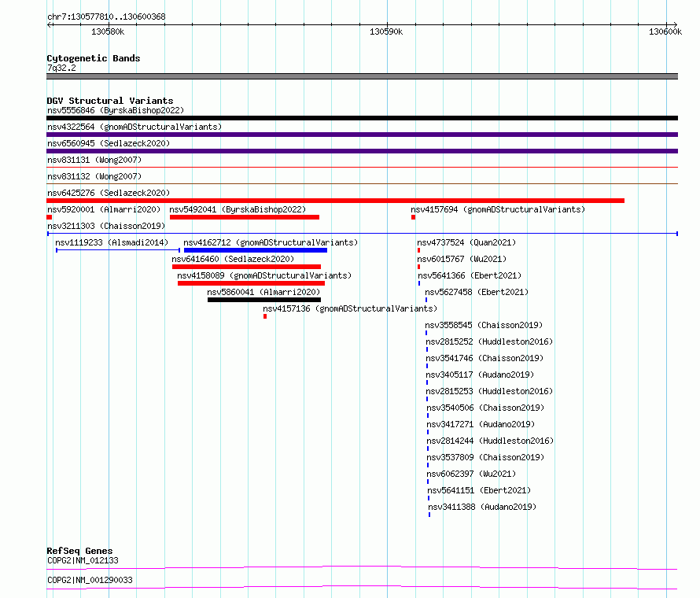Select the black nsv5556846 variant bar

(362, 118)
